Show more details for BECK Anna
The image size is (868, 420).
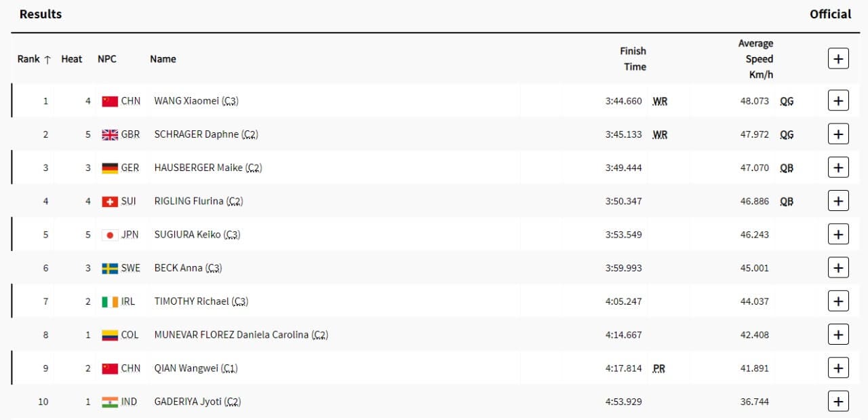tap(838, 268)
